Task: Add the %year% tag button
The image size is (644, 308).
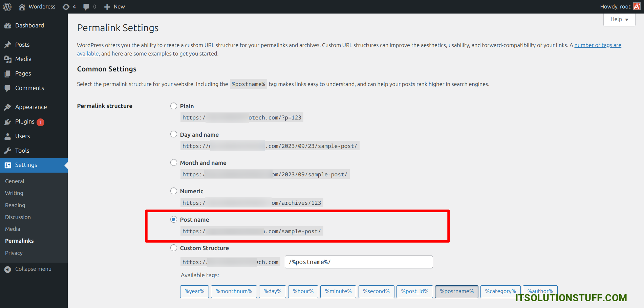Action: point(194,291)
